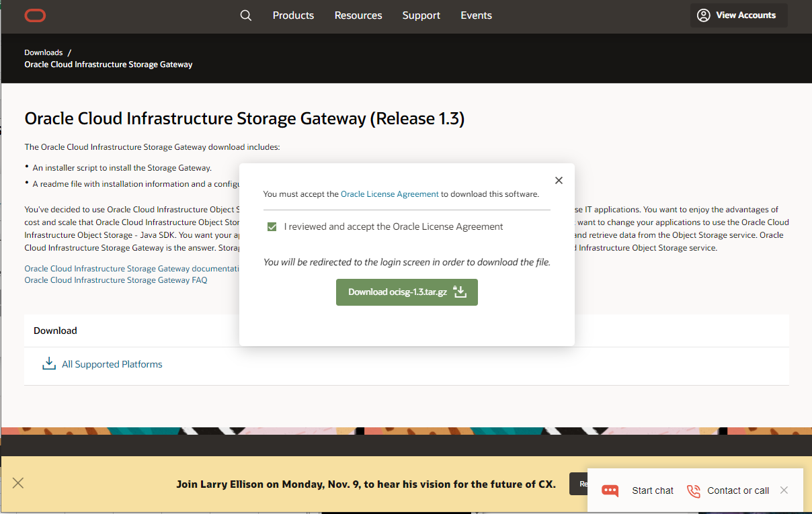Image resolution: width=812 pixels, height=514 pixels.
Task: Open the Products menu
Action: [293, 15]
